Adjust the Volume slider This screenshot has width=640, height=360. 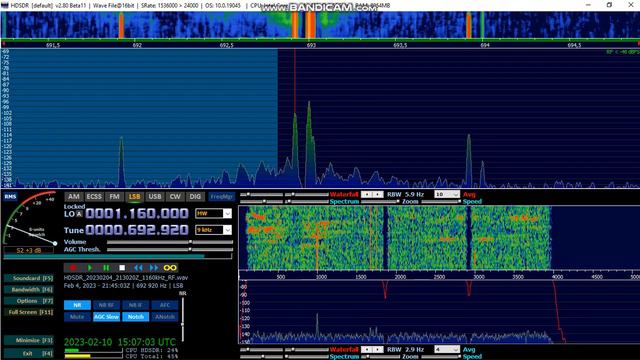click(170, 242)
